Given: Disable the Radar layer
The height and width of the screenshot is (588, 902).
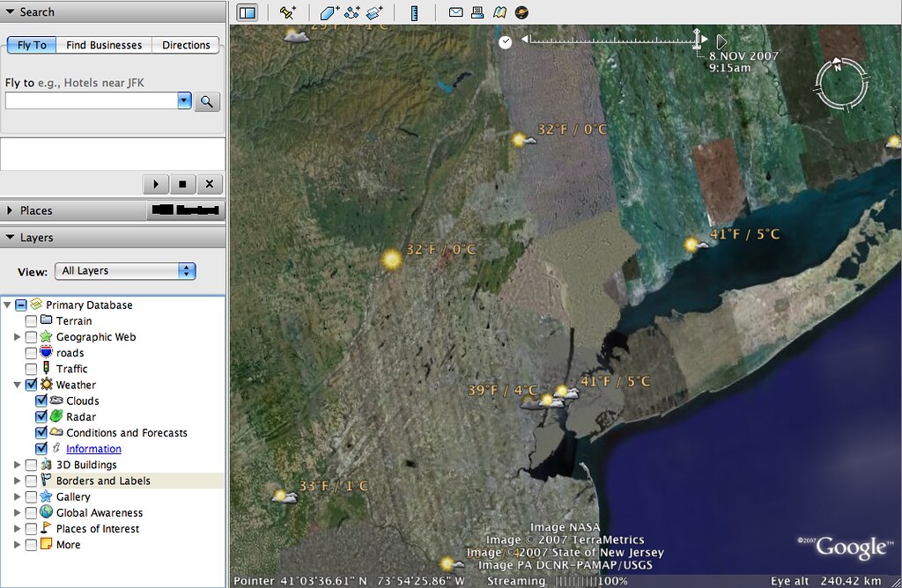Looking at the screenshot, I should (x=41, y=416).
